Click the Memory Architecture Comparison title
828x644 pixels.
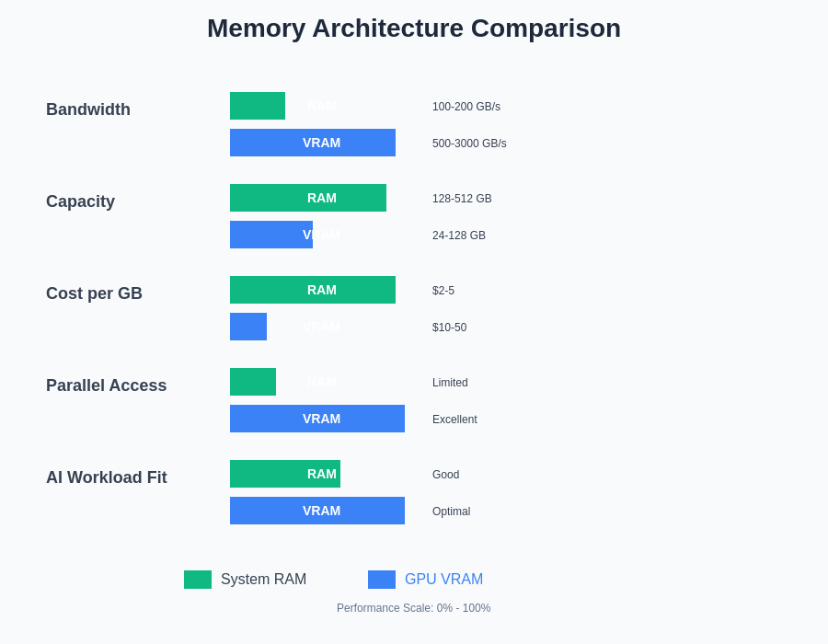click(x=414, y=29)
